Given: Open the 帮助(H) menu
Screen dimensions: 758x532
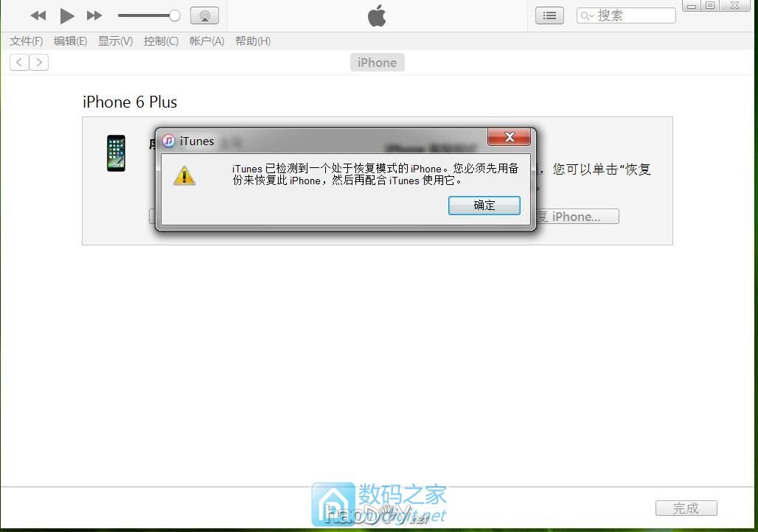Looking at the screenshot, I should pyautogui.click(x=252, y=41).
